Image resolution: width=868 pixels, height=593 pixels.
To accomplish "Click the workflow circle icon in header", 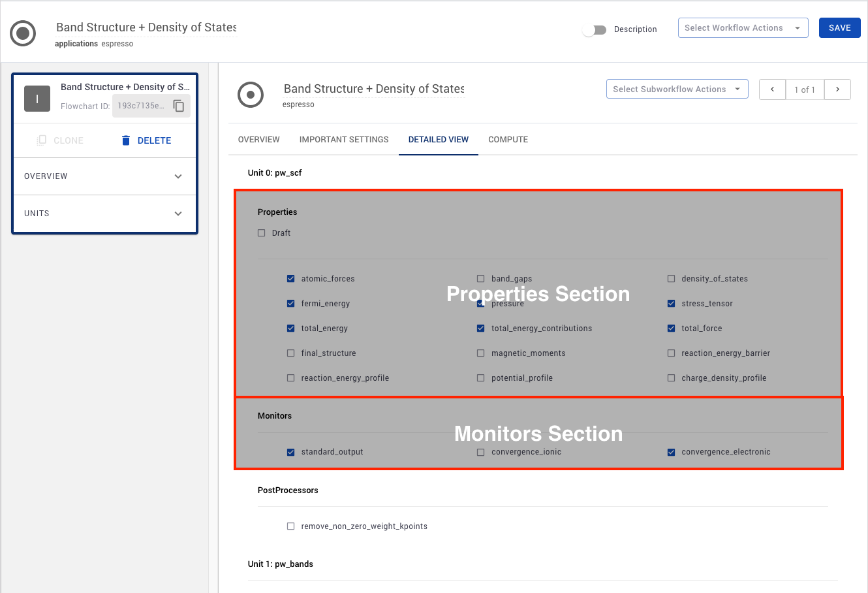I will point(23,33).
